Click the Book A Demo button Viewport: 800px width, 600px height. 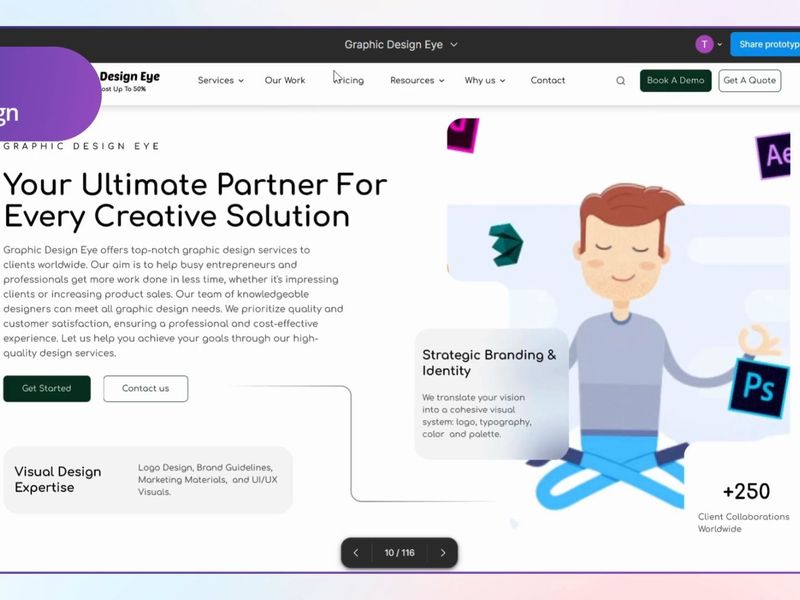(676, 81)
